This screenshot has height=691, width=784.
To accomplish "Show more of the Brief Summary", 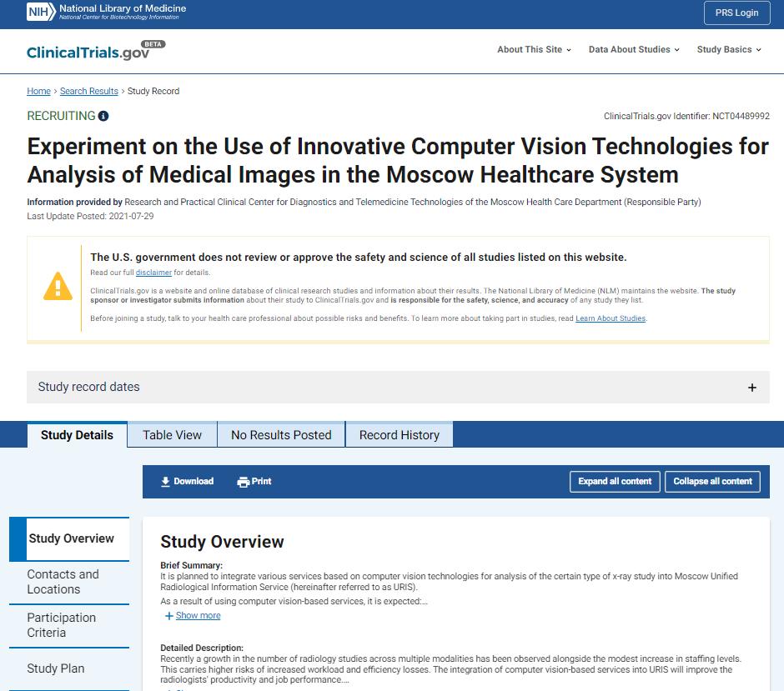I will (198, 616).
